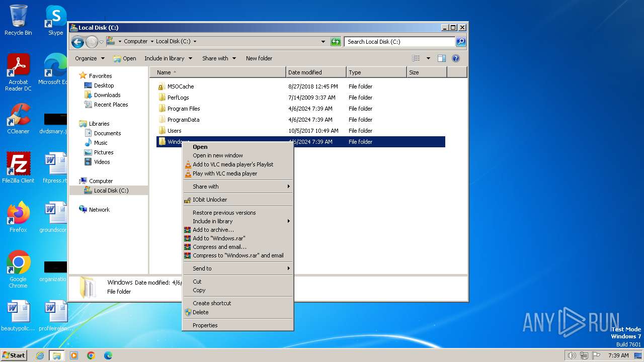Expand Send to submenu
The image size is (644, 362).
237,268
